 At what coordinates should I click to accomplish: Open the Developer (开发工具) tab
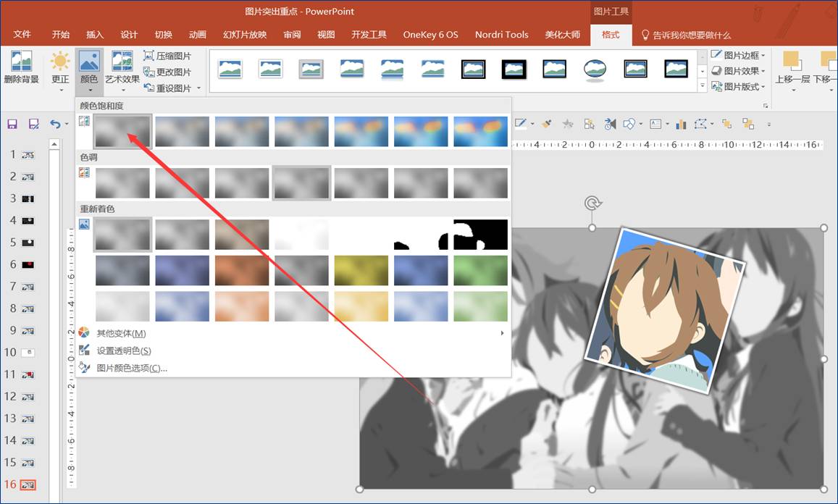tap(369, 35)
